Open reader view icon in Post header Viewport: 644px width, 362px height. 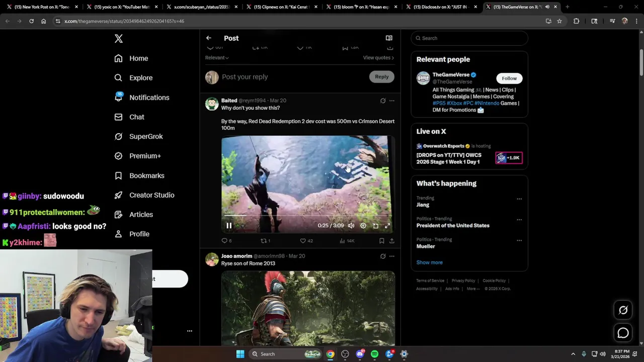pyautogui.click(x=389, y=38)
